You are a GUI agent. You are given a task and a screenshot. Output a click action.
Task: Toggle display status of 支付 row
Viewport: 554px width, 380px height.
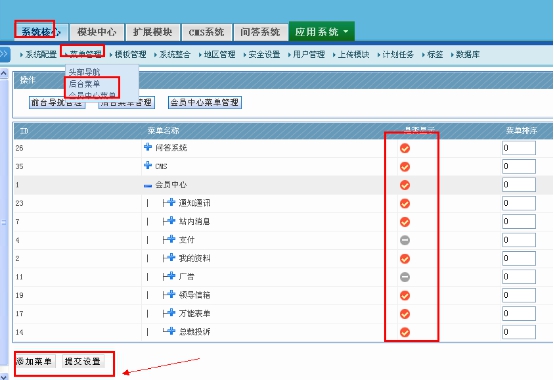(405, 240)
